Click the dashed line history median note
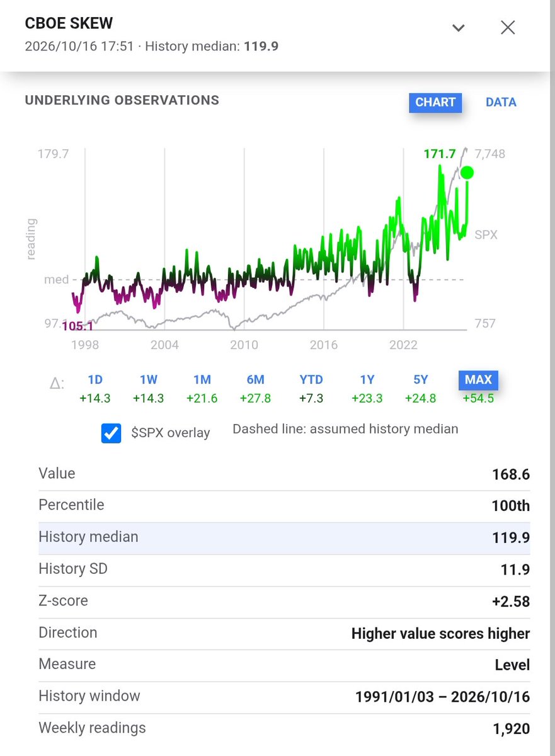This screenshot has width=555, height=756. pos(345,429)
